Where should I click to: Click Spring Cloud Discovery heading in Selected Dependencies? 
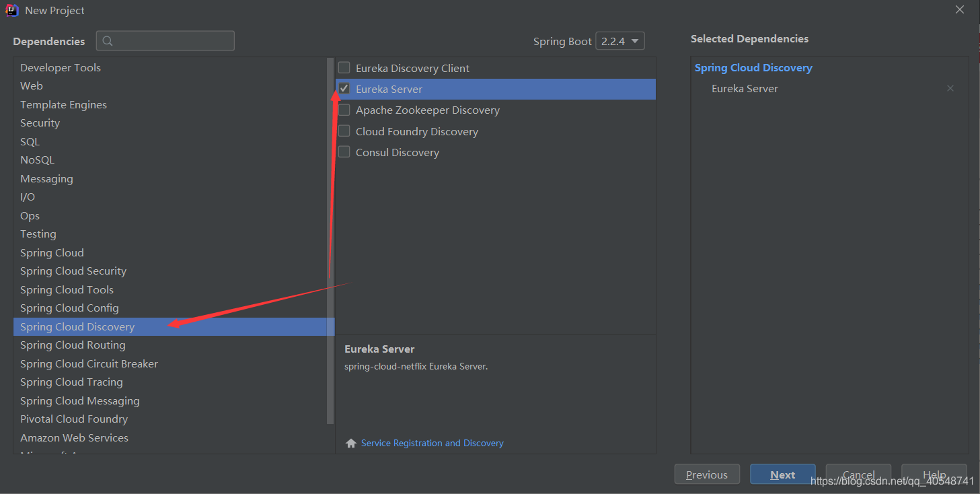coord(753,68)
